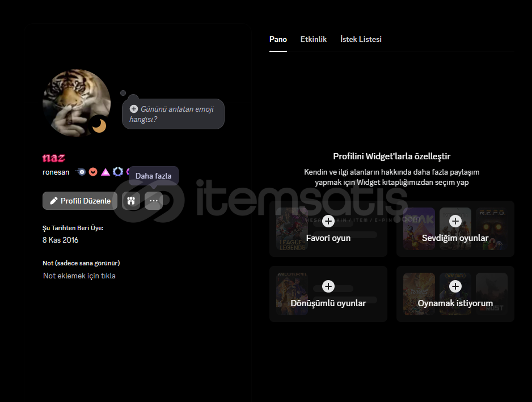This screenshot has width=532, height=402.
Task: Click 'Not eklemek için tıkla' note field
Action: (79, 276)
